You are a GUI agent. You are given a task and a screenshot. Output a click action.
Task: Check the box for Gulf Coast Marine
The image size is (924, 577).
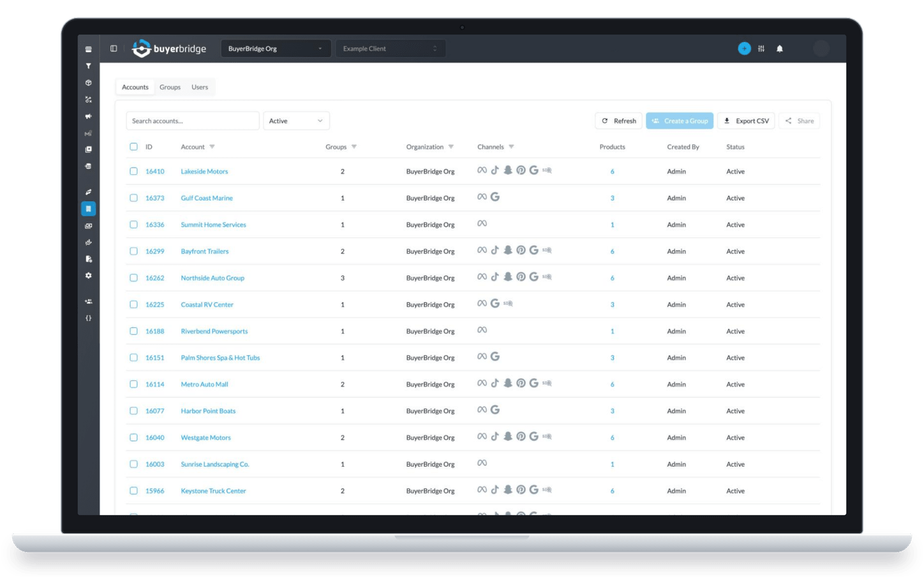(x=133, y=198)
